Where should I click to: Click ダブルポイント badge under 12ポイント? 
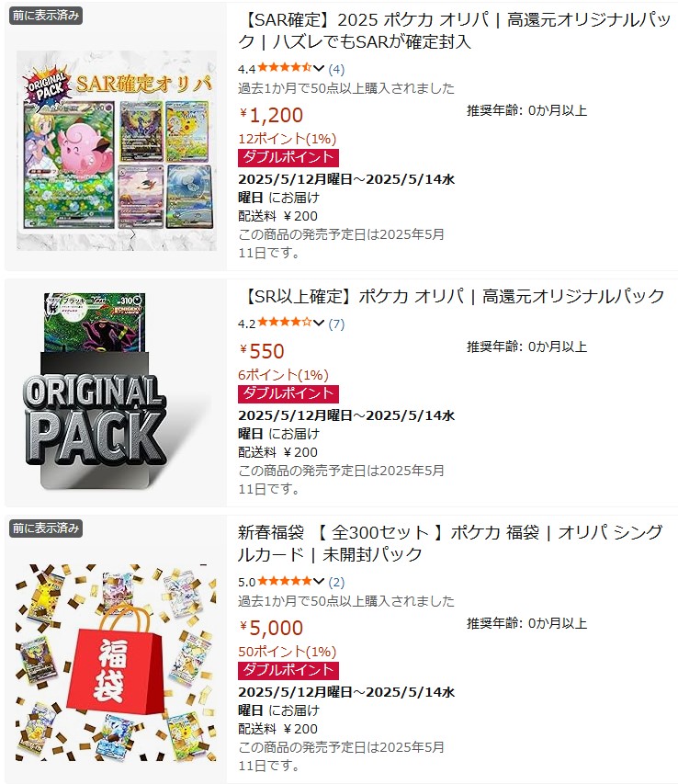288,157
